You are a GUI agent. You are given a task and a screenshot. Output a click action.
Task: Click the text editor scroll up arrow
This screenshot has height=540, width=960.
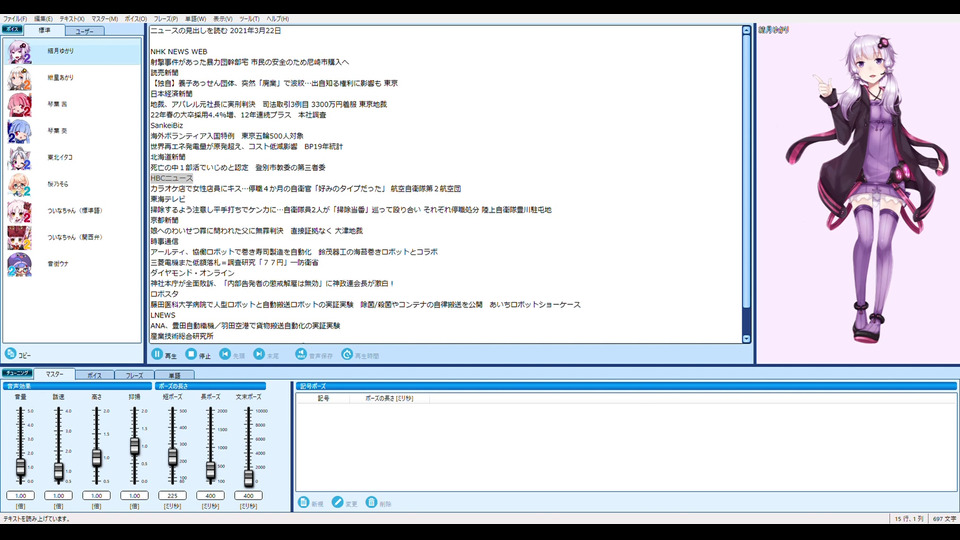click(746, 30)
